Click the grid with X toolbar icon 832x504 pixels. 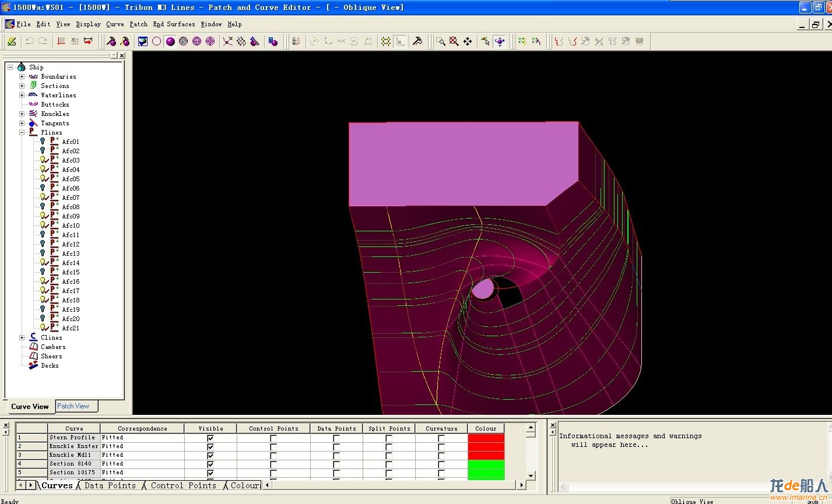coord(75,41)
